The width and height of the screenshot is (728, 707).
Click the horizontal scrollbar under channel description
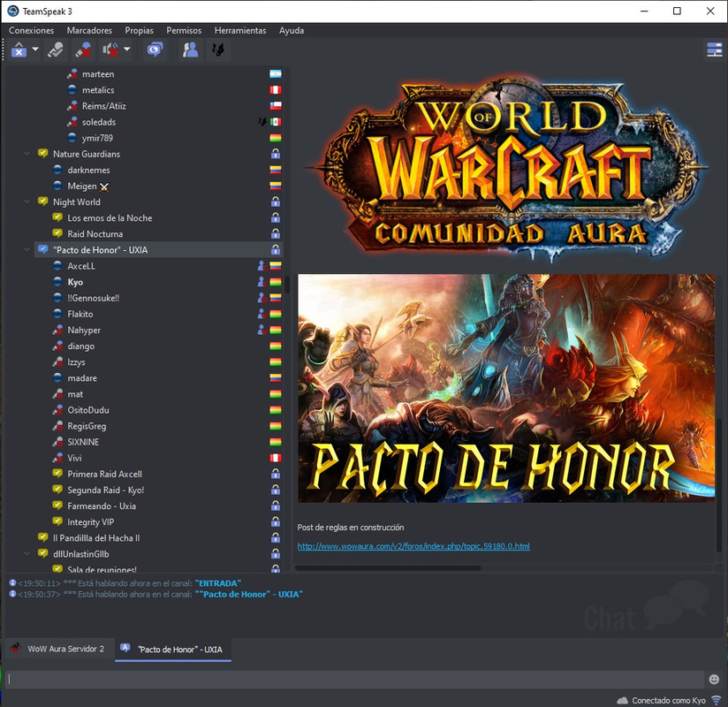click(x=388, y=567)
